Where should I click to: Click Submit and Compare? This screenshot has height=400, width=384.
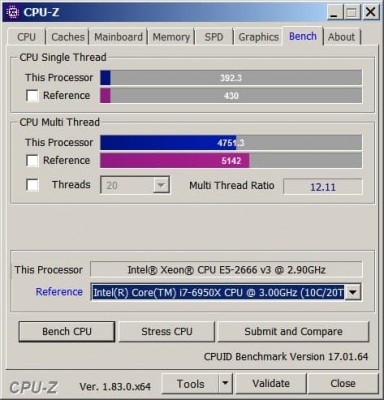pyautogui.click(x=293, y=332)
